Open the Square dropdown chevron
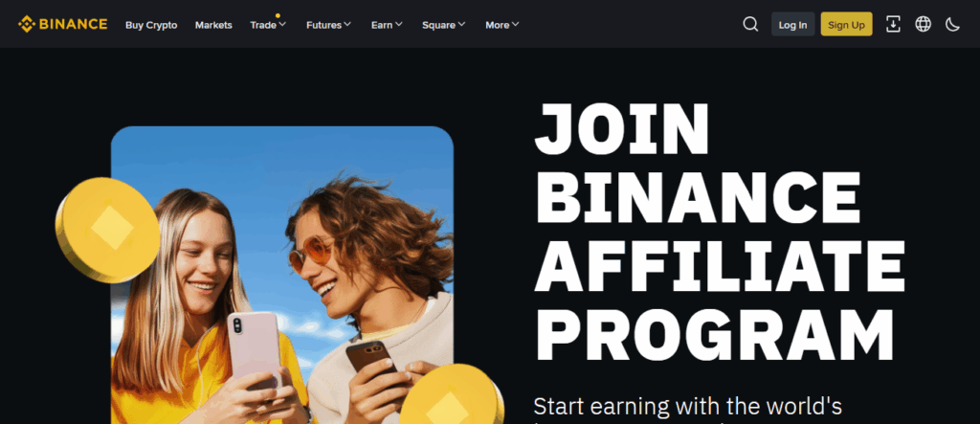The image size is (980, 424). click(462, 24)
